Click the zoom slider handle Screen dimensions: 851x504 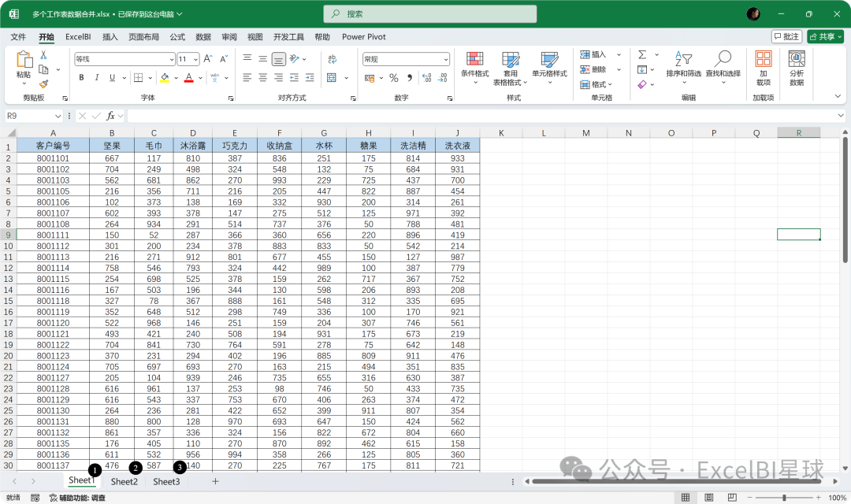784,498
